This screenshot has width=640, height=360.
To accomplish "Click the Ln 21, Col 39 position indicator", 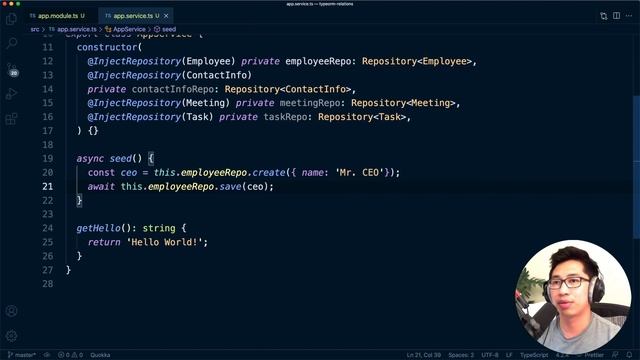I will pos(423,355).
